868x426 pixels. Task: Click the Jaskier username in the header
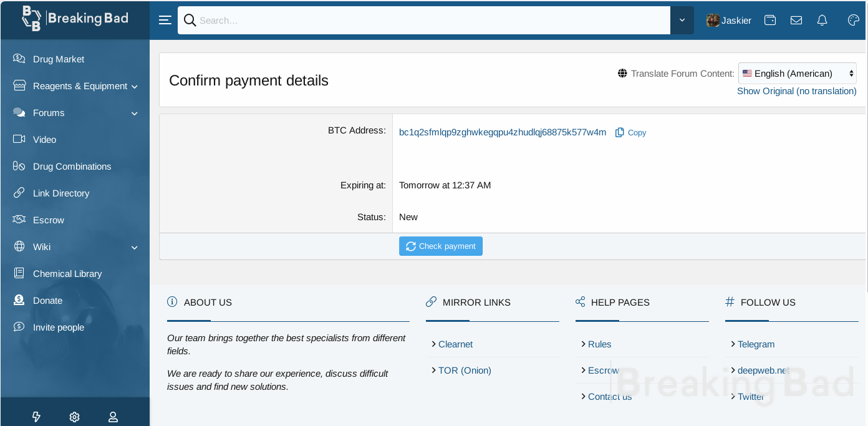tap(736, 21)
